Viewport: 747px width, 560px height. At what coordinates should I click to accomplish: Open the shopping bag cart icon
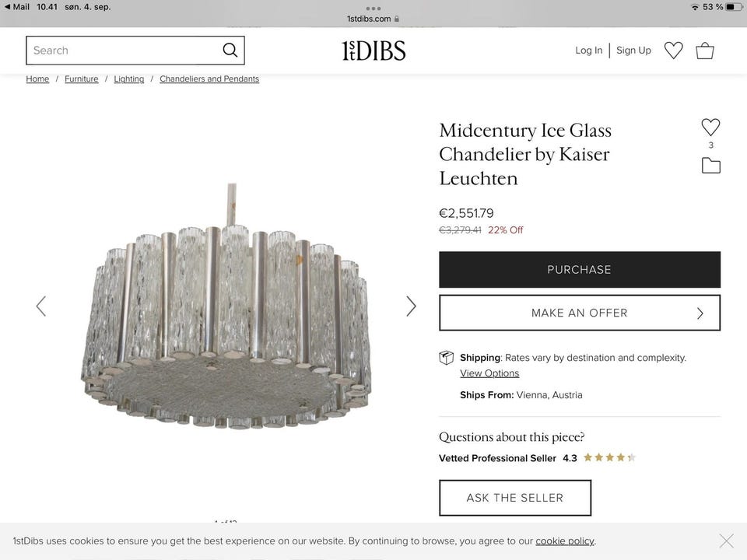705,51
